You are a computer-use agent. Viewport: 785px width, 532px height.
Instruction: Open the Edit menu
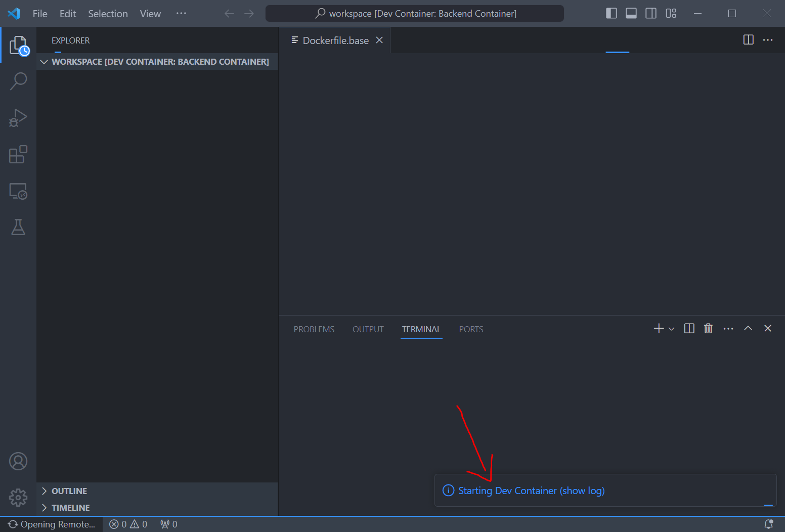click(x=68, y=14)
